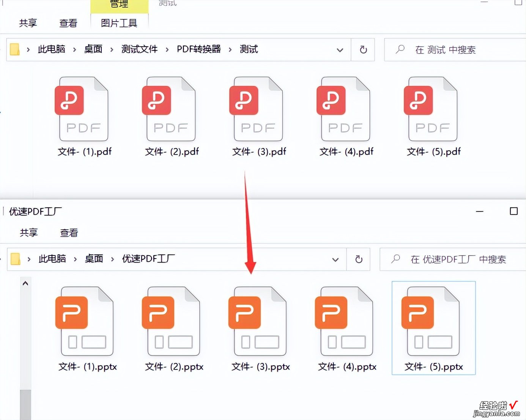The height and width of the screenshot is (420, 526).
Task: Click the 文件- (1).pdf file name
Action: coord(85,152)
